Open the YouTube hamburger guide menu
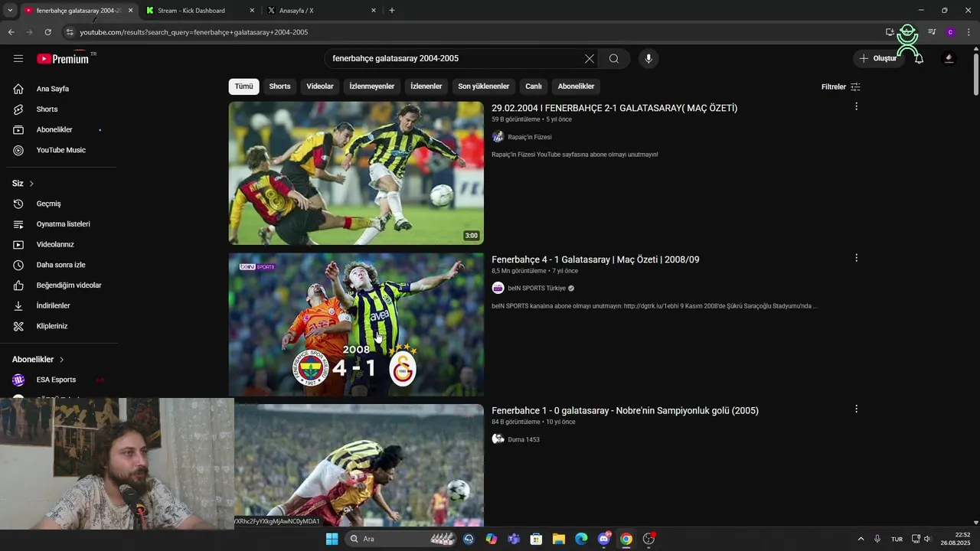 click(x=18, y=58)
